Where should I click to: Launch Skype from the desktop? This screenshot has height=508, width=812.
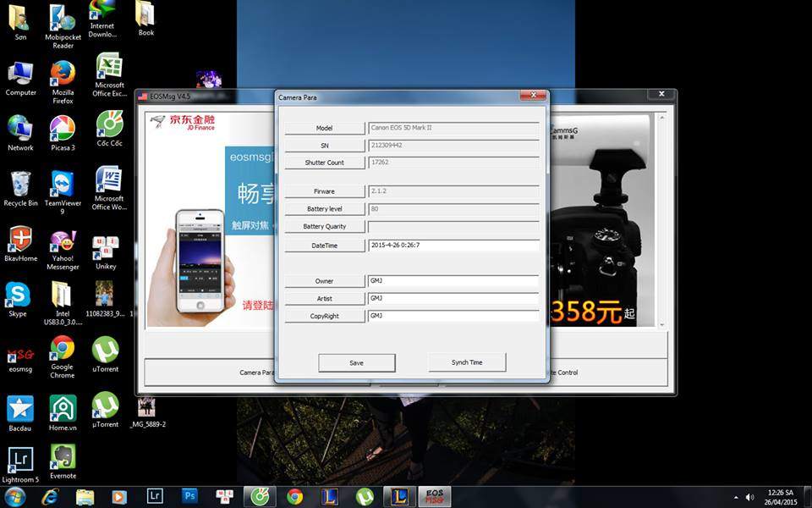click(18, 300)
